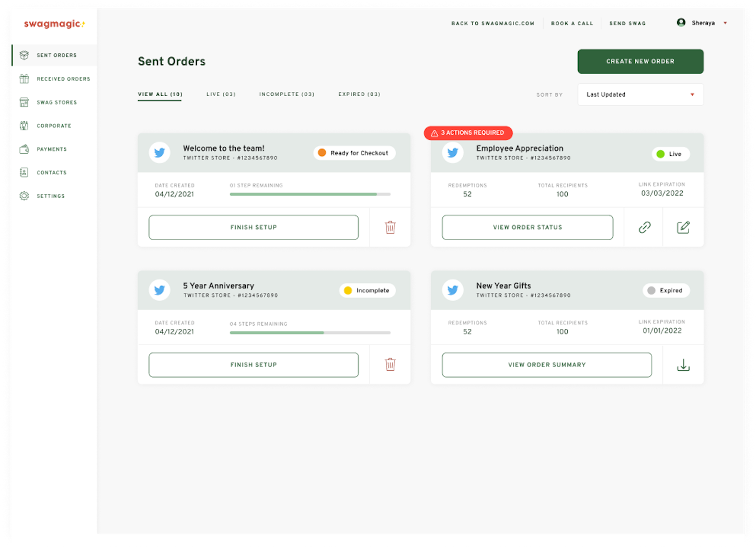The image size is (756, 549).
Task: Open the Last Updated sort dropdown
Action: point(640,94)
